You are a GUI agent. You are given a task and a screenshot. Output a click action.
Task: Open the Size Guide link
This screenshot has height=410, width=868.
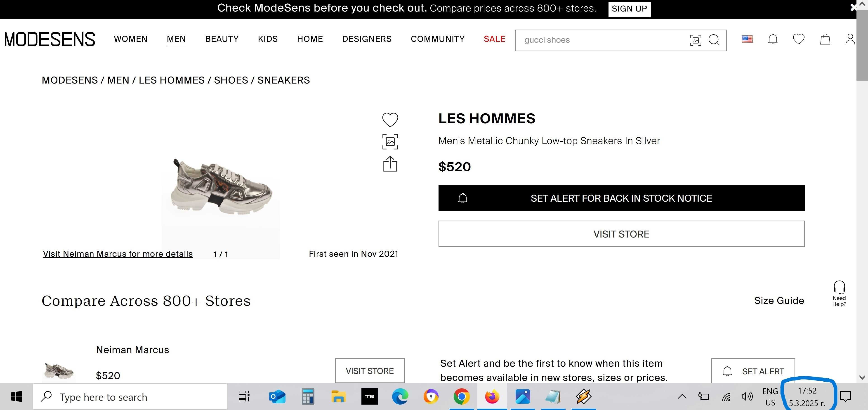click(779, 301)
